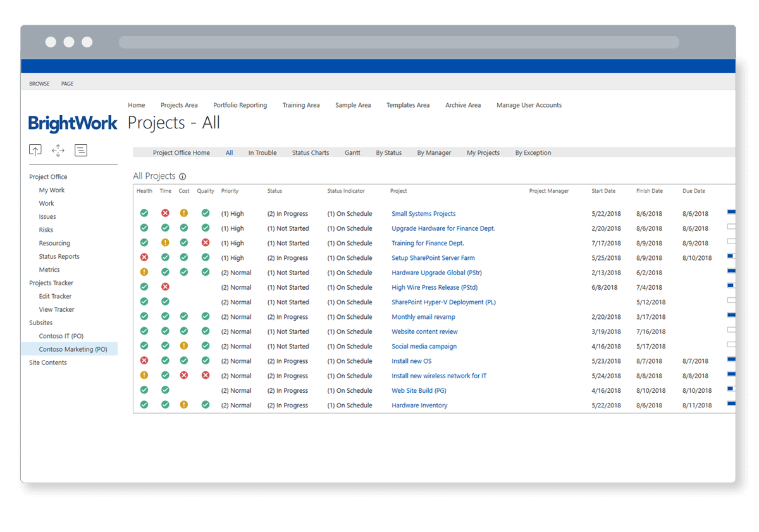759x532 pixels.
Task: Switch to the Gantt view tab
Action: point(352,152)
